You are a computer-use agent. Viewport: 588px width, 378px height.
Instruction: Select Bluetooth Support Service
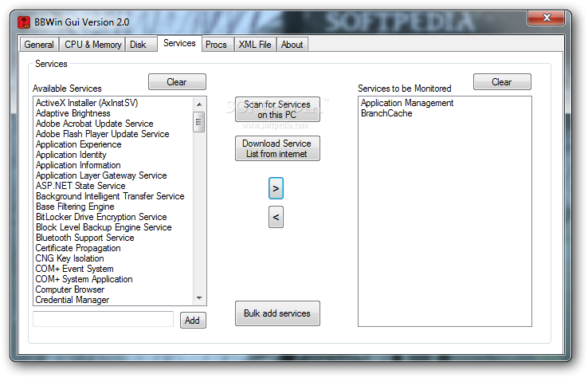coord(84,238)
